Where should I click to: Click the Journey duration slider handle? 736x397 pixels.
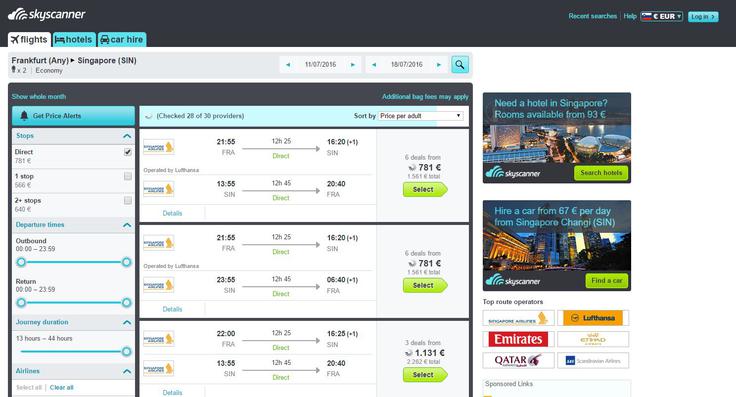(x=126, y=351)
